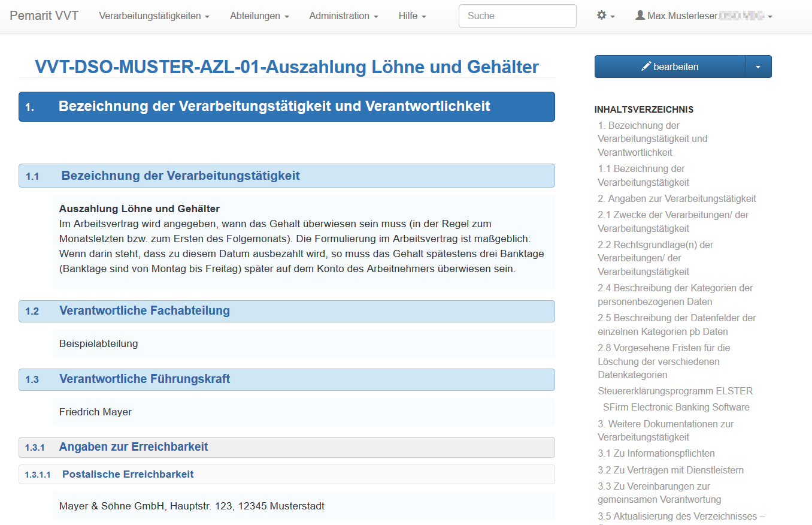Expand the Administration menu
The width and height of the screenshot is (812, 525).
[x=343, y=16]
